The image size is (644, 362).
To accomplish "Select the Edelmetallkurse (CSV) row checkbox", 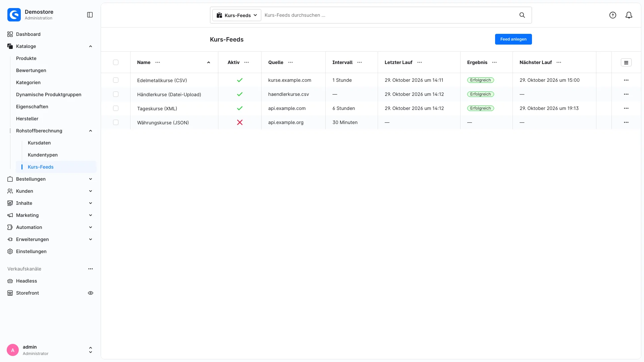I will click(x=116, y=80).
